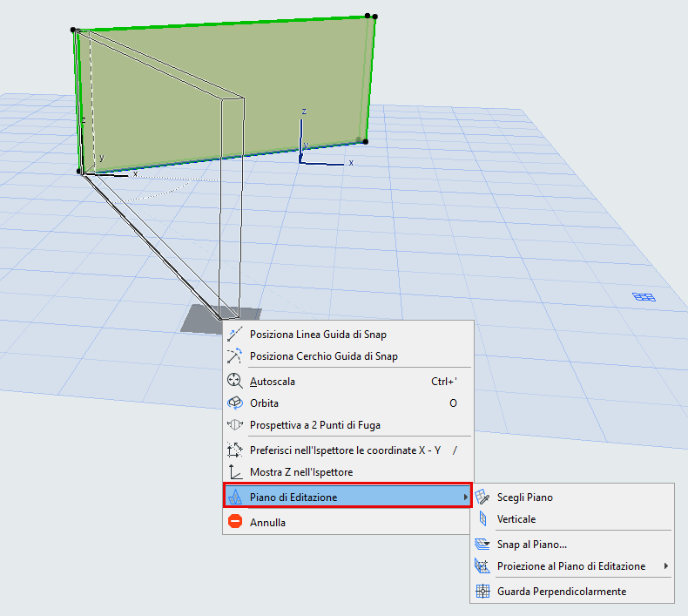Click the Proiezione al Piano icon
Screen dimensions: 688x616
click(482, 566)
